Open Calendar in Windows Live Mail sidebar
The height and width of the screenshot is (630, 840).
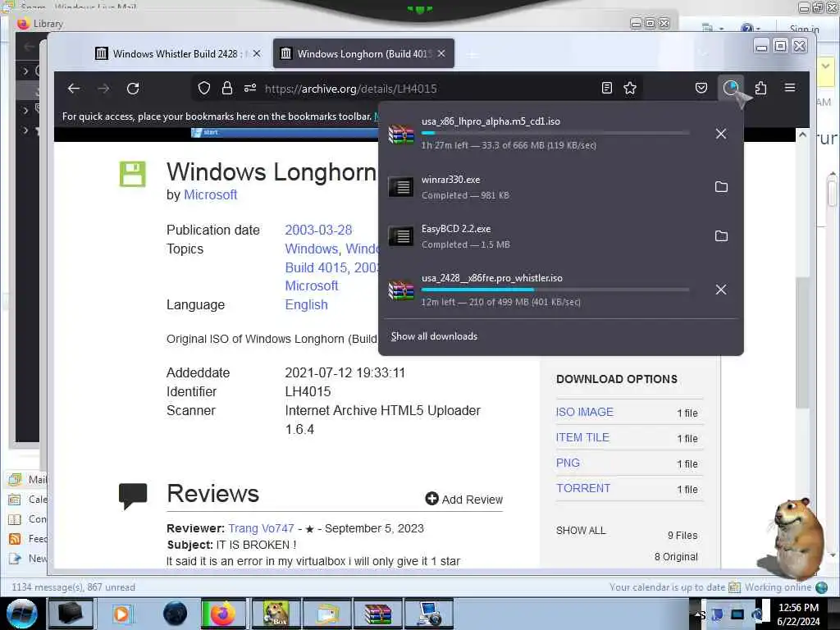tap(28, 500)
